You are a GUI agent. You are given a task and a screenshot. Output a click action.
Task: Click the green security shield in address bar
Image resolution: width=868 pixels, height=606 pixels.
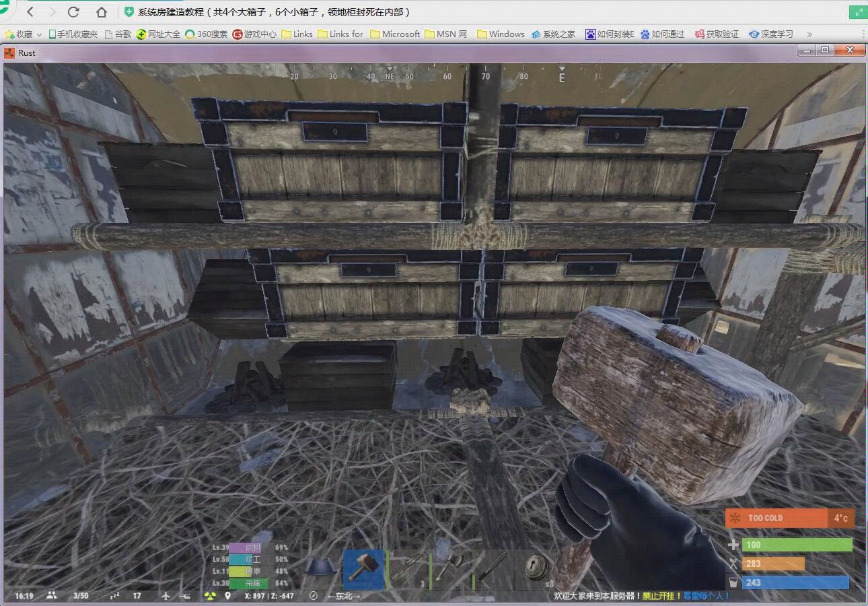pyautogui.click(x=129, y=12)
